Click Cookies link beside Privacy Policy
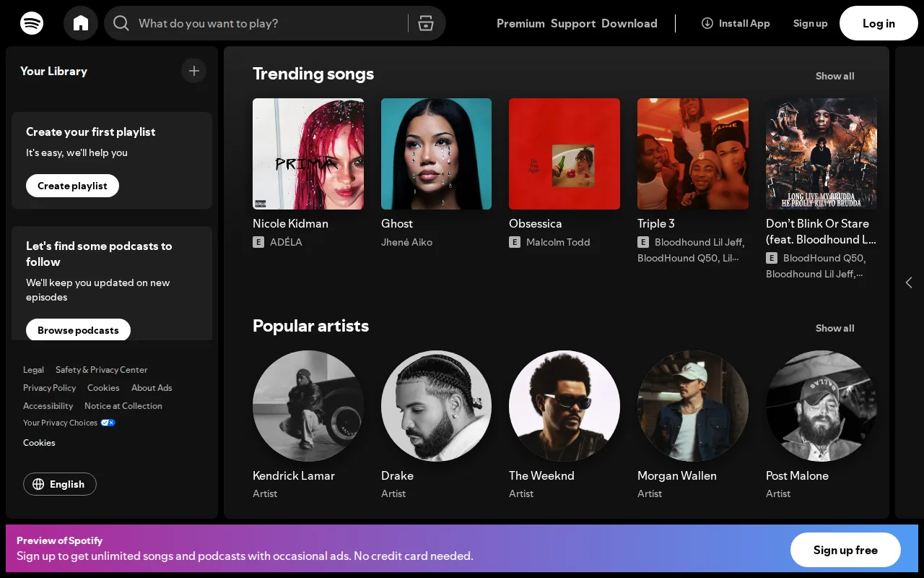 coord(103,387)
